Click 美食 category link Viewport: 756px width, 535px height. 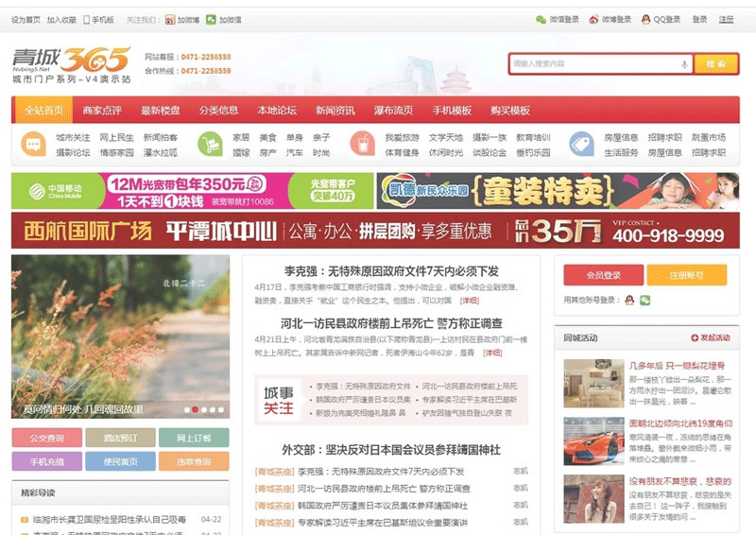267,137
